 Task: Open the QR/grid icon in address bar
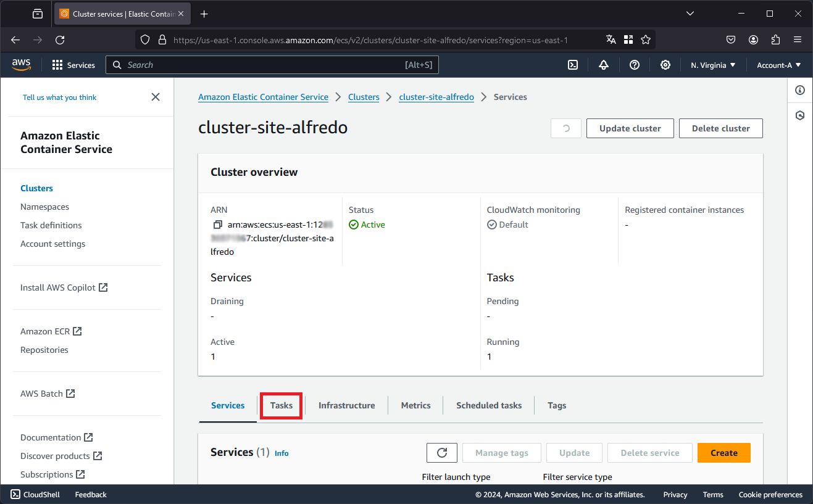(x=628, y=39)
